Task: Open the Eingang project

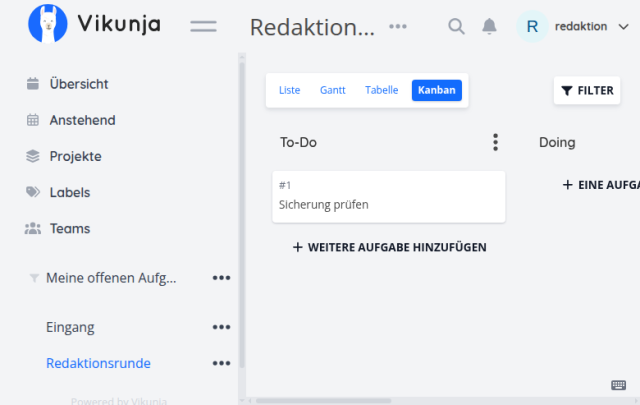Action: pyautogui.click(x=70, y=327)
